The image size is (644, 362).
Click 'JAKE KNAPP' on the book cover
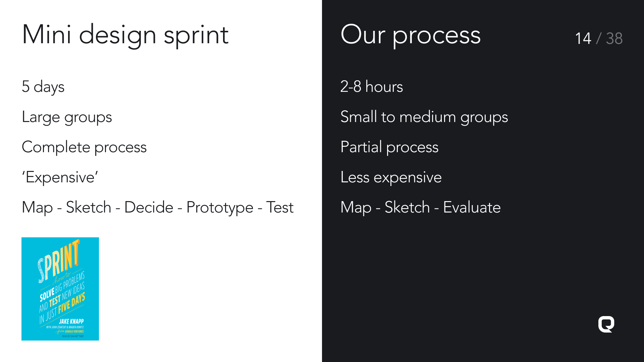point(71,321)
